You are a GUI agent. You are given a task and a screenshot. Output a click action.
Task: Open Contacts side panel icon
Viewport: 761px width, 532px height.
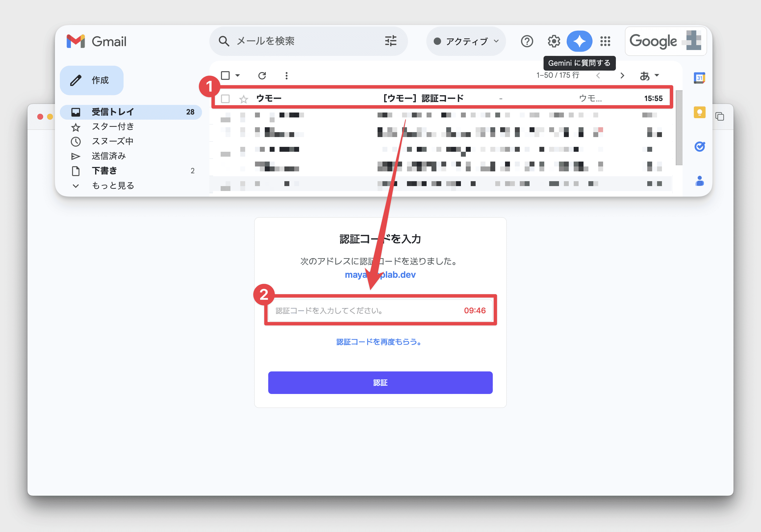(699, 181)
